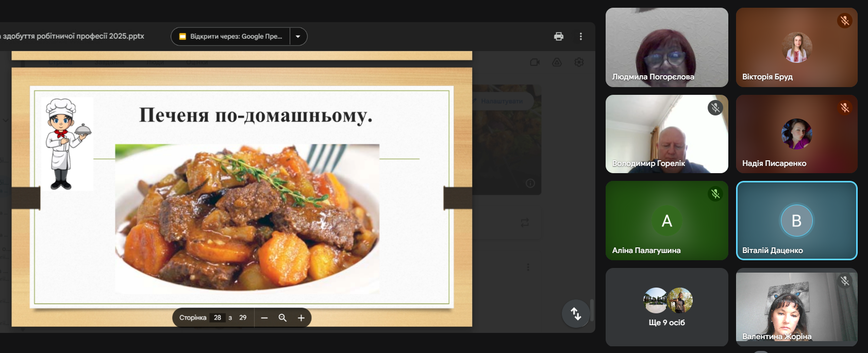Click the round up-down arrows button

[x=576, y=313]
